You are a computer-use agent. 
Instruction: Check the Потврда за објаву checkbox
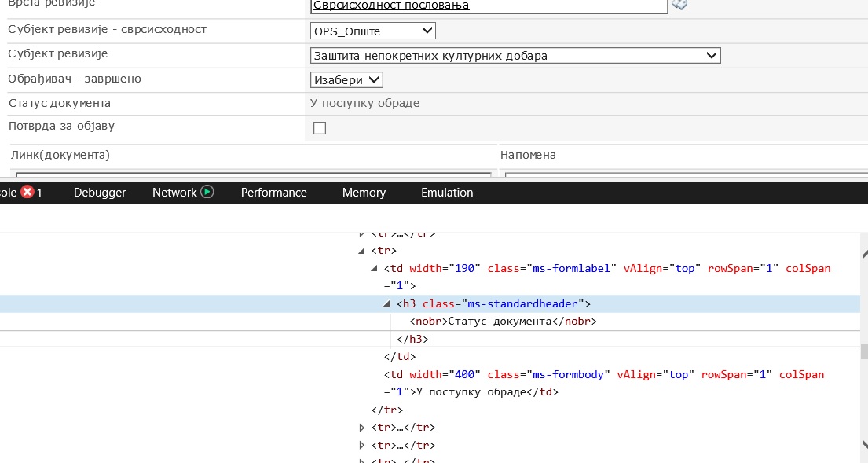(x=320, y=128)
